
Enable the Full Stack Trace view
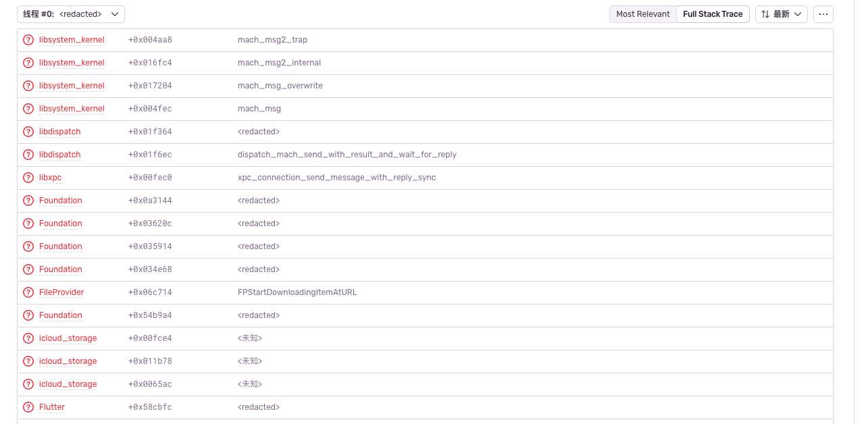713,14
